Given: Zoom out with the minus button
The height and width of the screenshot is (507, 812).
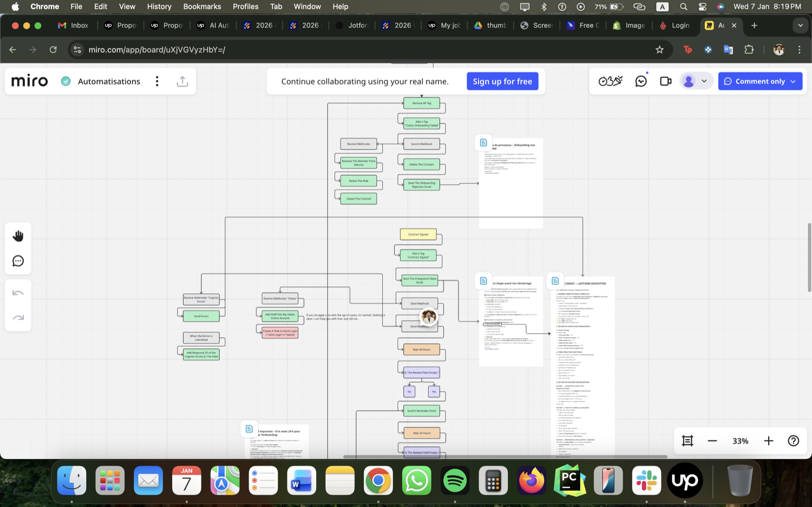Looking at the screenshot, I should 712,441.
